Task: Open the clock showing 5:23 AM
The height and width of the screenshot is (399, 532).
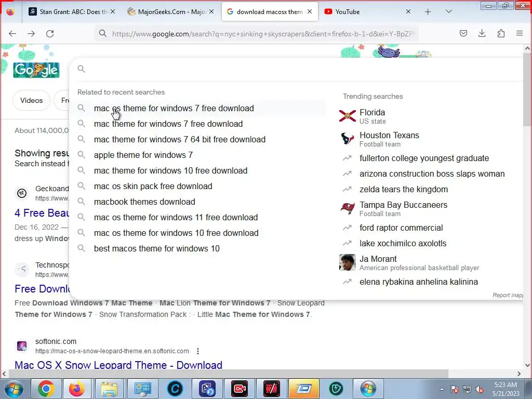Action: [506, 389]
